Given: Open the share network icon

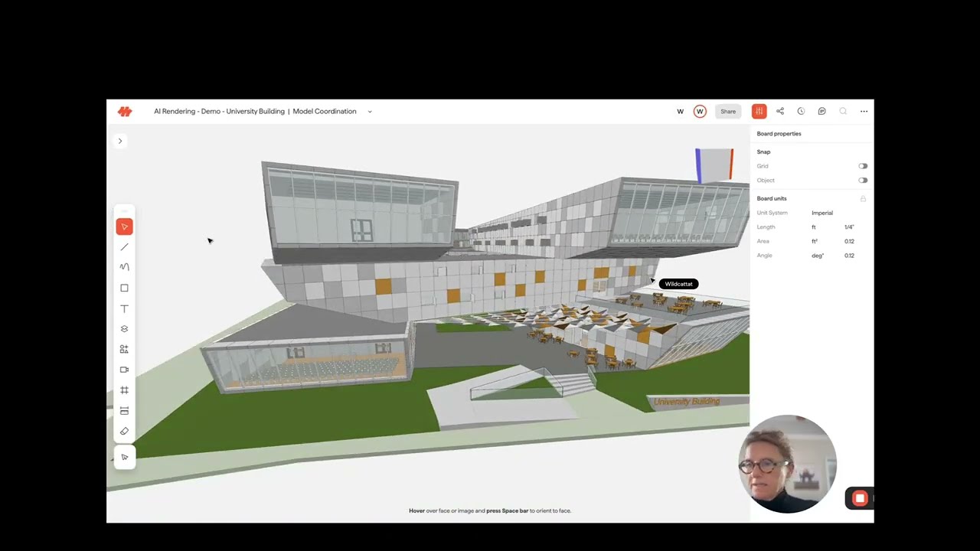Looking at the screenshot, I should click(x=780, y=111).
